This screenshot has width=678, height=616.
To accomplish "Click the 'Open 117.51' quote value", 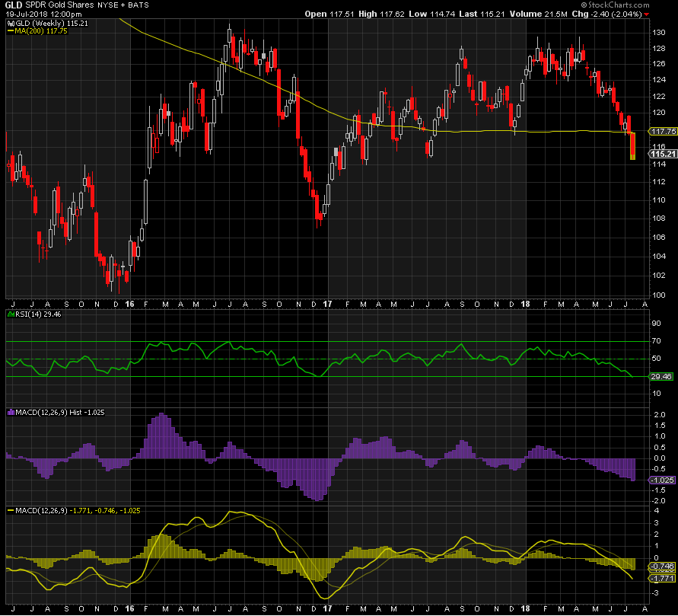I will (x=329, y=14).
